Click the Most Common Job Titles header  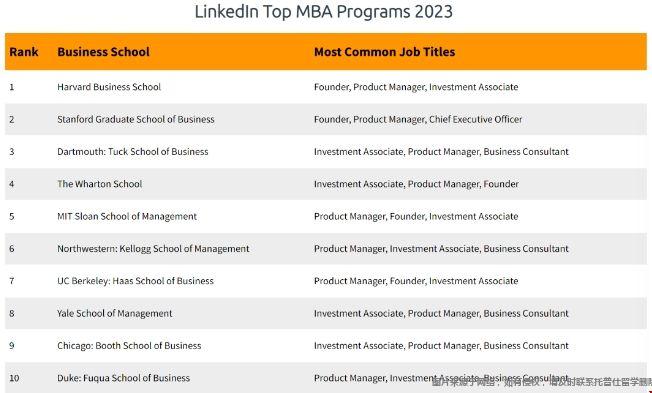pos(385,52)
